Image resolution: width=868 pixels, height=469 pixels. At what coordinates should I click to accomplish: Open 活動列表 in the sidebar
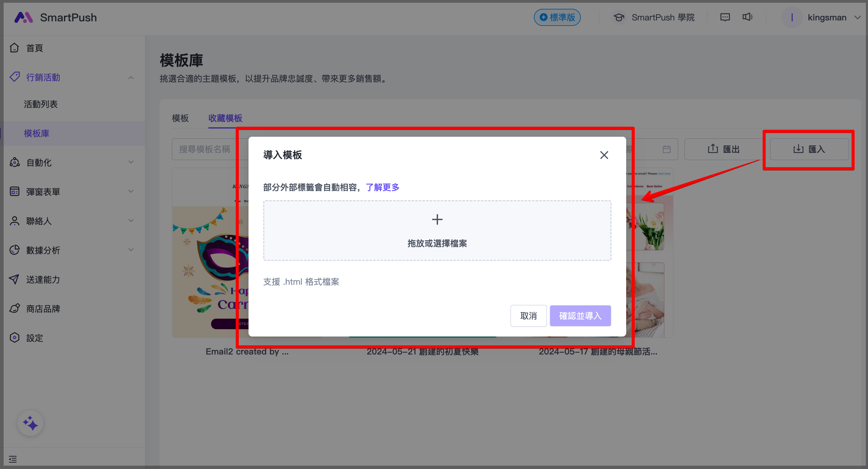(x=41, y=104)
